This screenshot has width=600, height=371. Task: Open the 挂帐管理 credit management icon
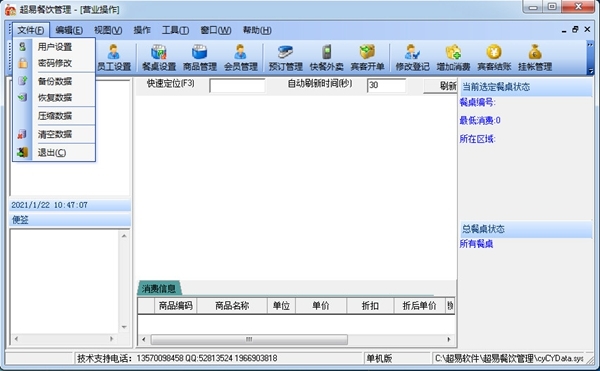click(535, 58)
